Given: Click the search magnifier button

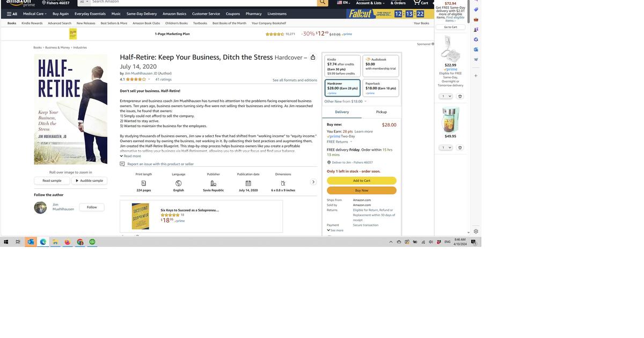Looking at the screenshot, I should click(x=322, y=2).
